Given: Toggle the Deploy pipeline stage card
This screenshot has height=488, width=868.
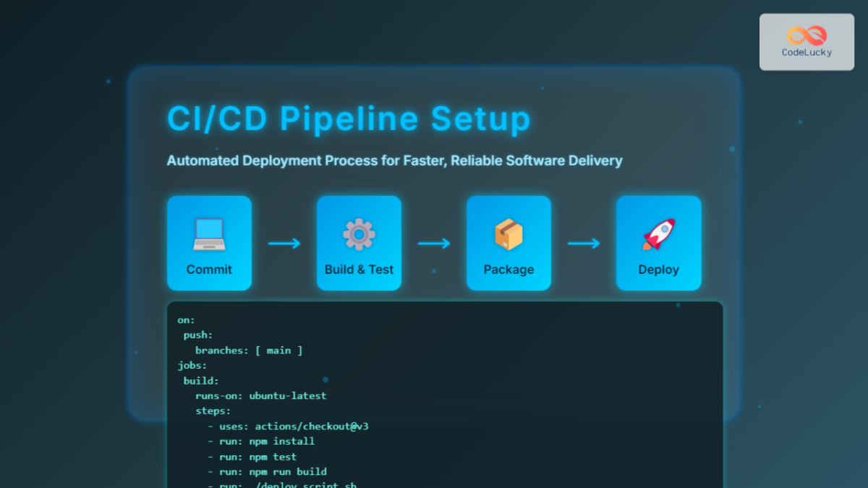Looking at the screenshot, I should 658,243.
